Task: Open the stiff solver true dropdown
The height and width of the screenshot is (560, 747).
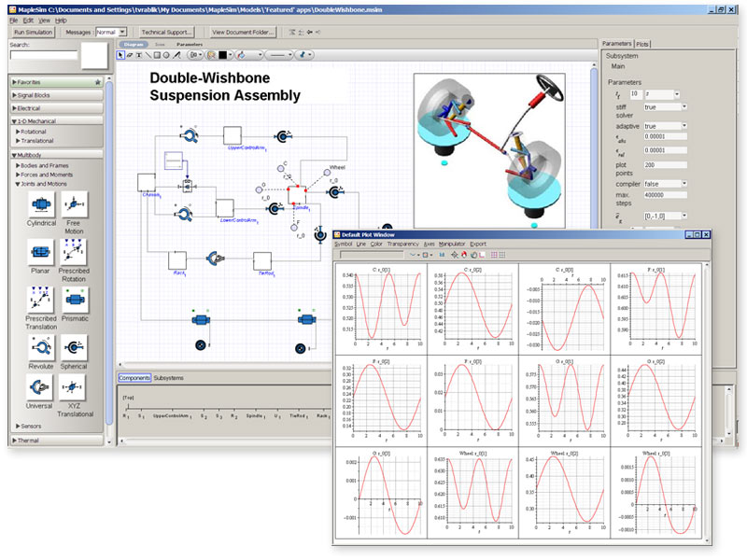Action: click(x=665, y=107)
